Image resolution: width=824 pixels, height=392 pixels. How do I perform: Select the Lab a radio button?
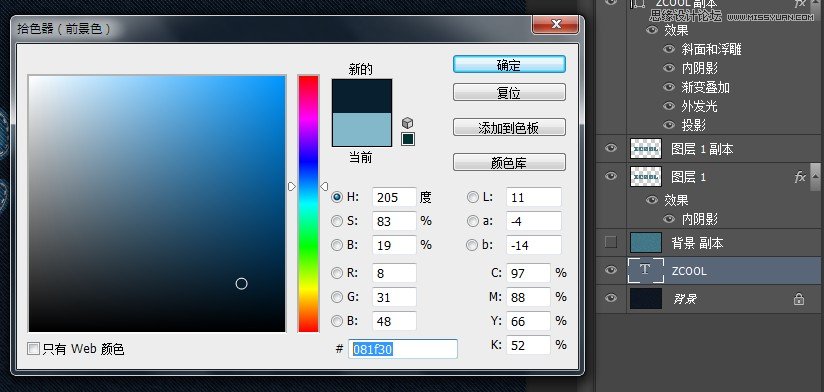472,221
